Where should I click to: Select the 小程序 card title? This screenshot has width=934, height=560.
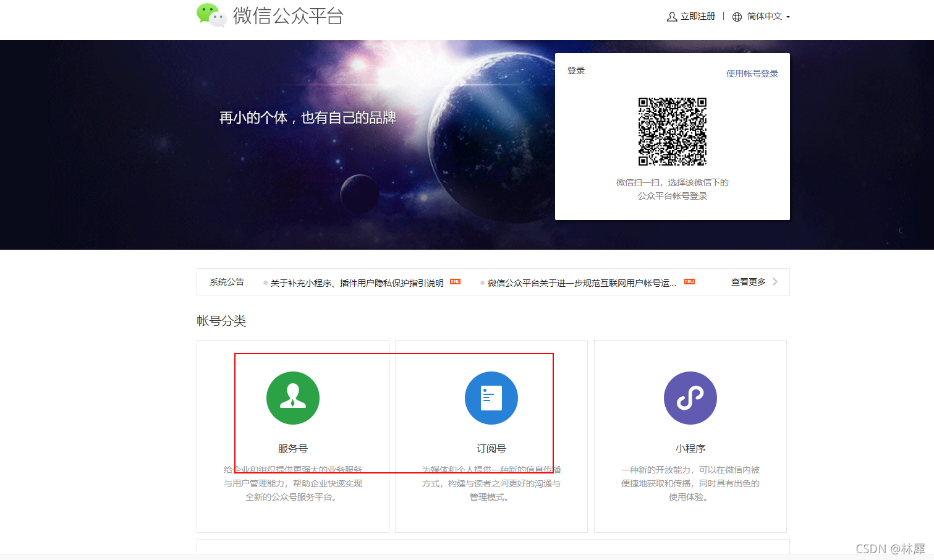tap(690, 449)
